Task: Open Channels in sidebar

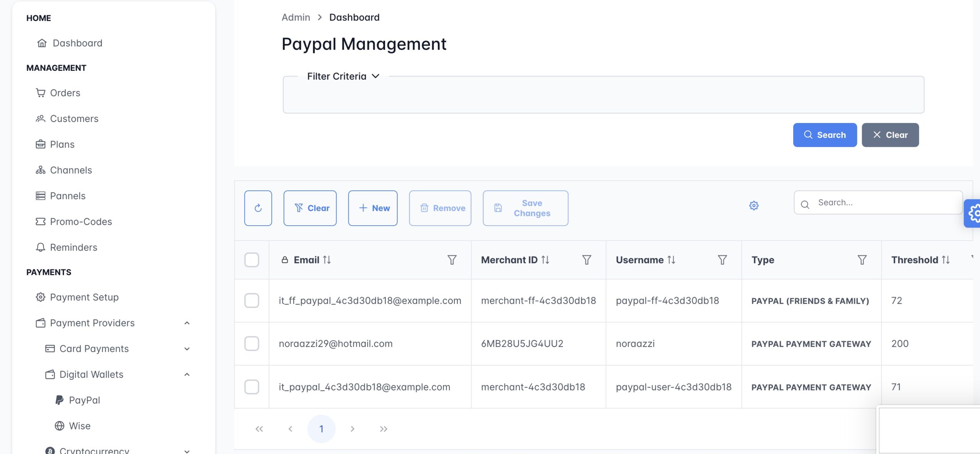Action: tap(64, 170)
